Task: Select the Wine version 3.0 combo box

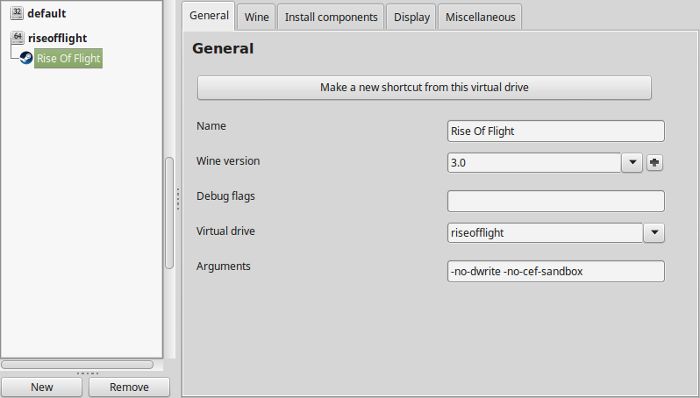Action: (534, 162)
